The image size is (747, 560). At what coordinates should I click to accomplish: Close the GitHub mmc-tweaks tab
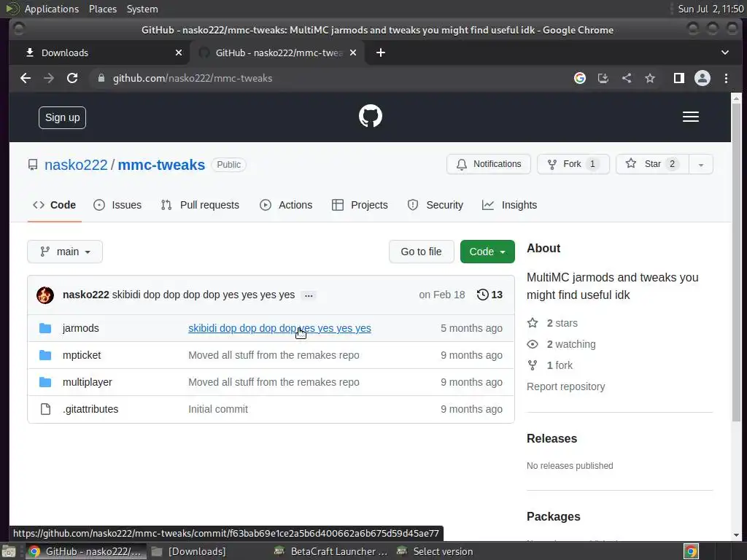[x=353, y=52]
